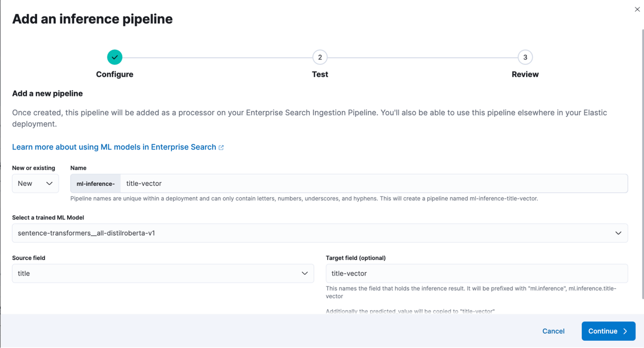Screen dimensions: 644x348
Task: Open the trained ML Model selection list
Action: tap(320, 233)
